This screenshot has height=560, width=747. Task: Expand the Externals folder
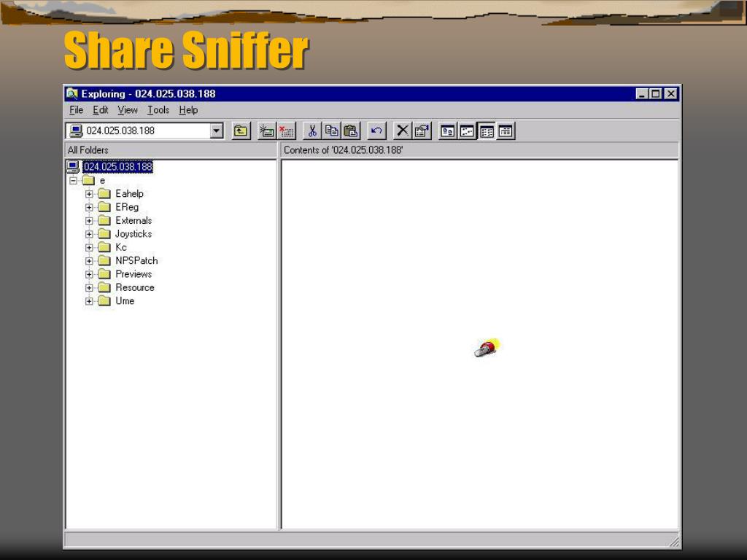[x=89, y=220]
